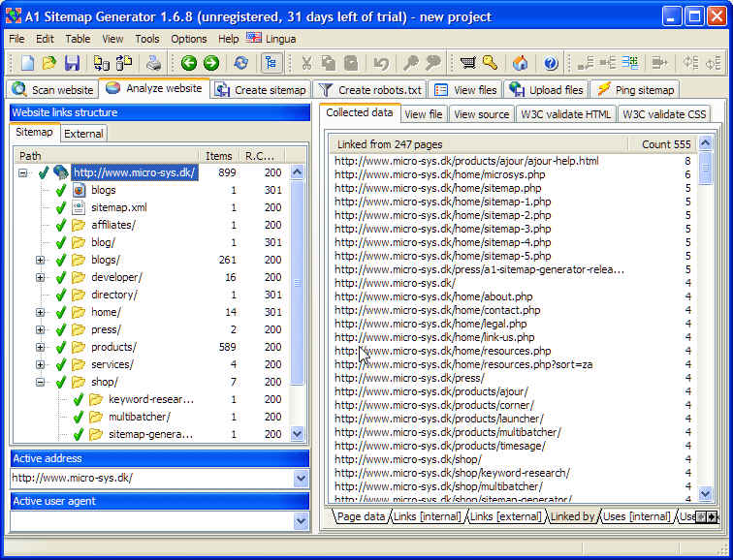Open the Active address dropdown
Screen dimensions: 733x560
click(301, 479)
